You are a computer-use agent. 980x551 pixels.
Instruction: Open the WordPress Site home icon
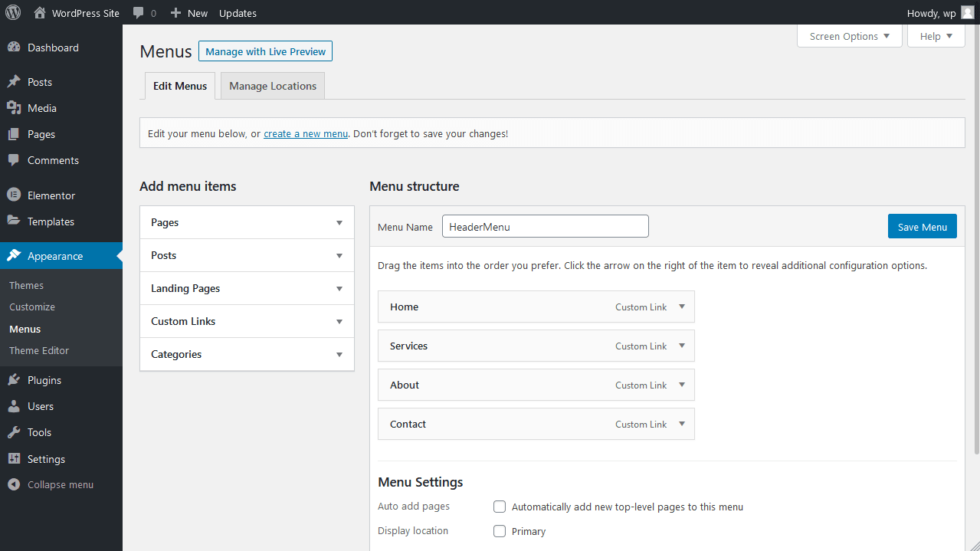(40, 12)
